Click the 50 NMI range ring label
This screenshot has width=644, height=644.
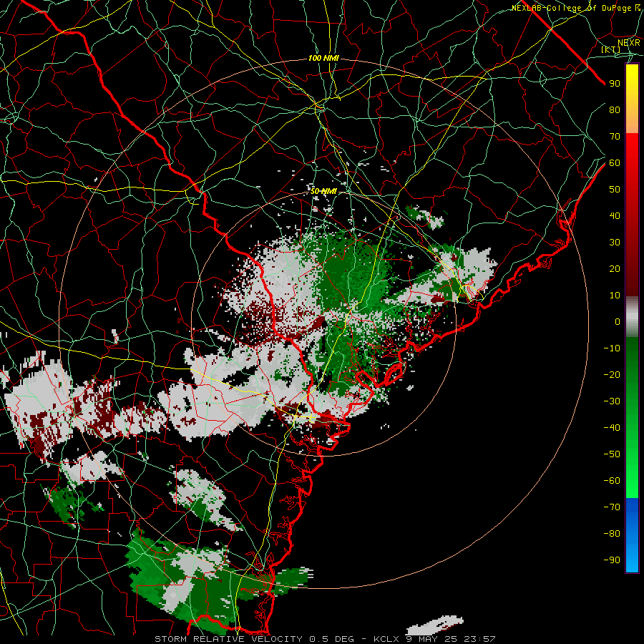click(x=323, y=191)
